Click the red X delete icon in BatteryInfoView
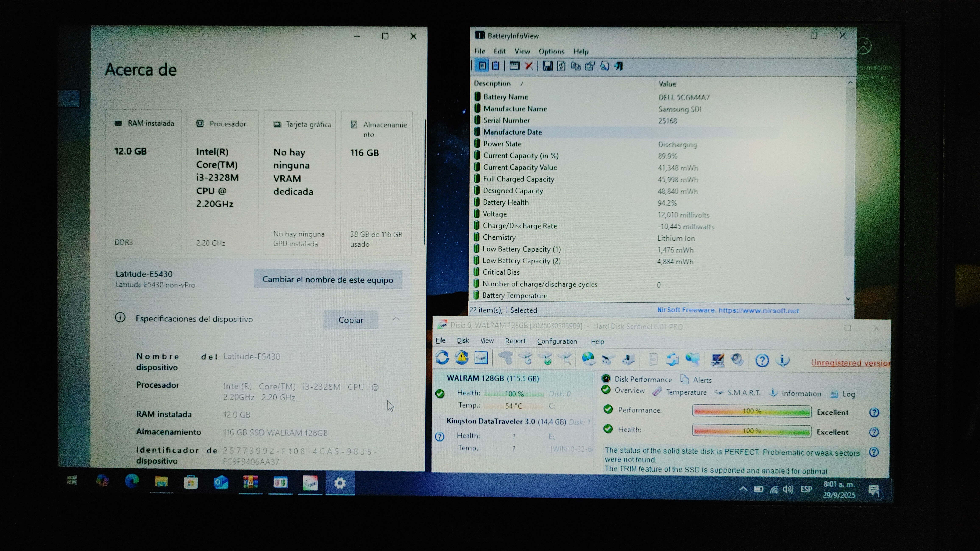The height and width of the screenshot is (551, 980). (x=528, y=66)
